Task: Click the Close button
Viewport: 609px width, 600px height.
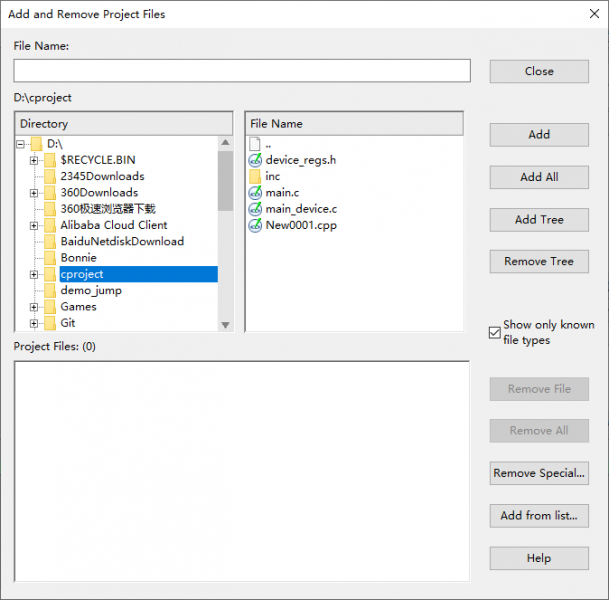Action: coord(539,71)
